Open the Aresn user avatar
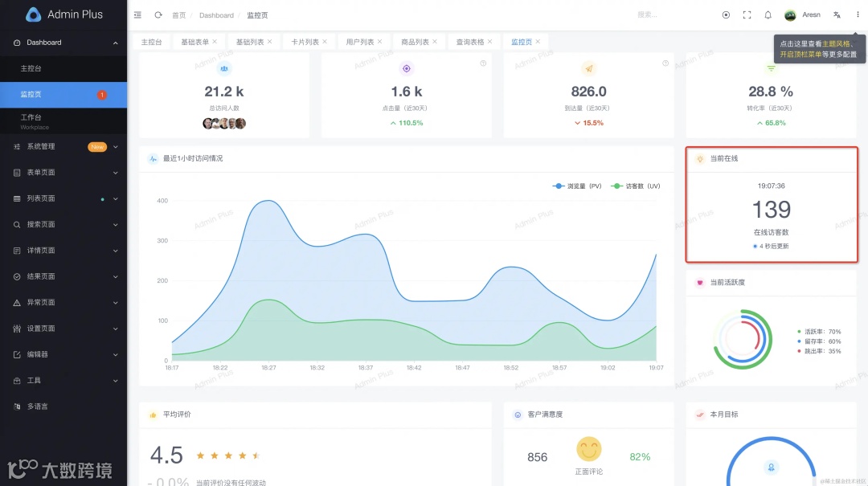Screen dimensions: 868x486 790,15
